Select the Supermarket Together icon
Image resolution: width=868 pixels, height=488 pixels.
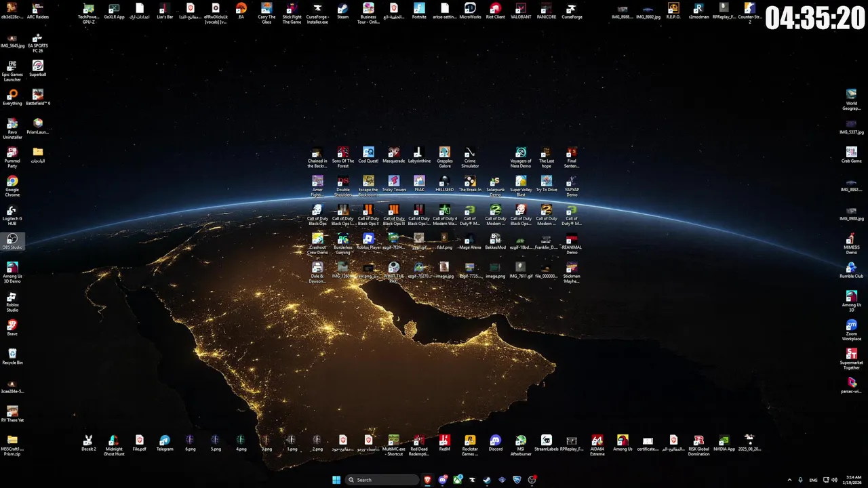point(851,359)
